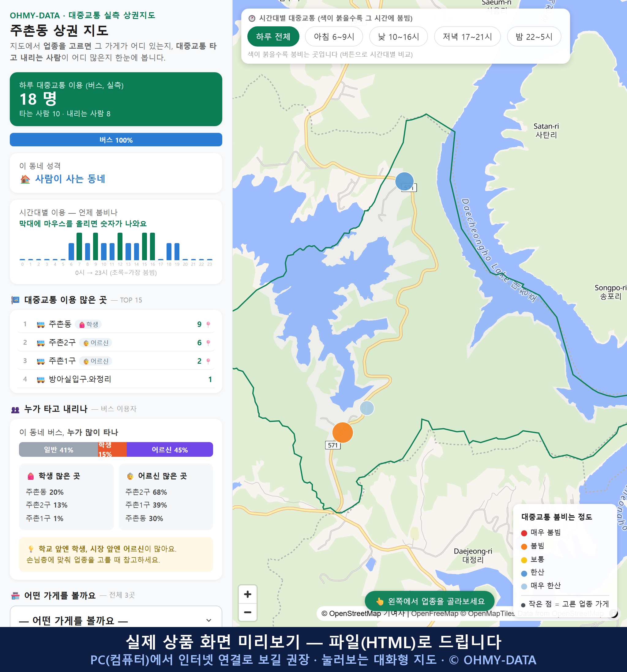
Task: Click the 매우 붐빔 red legend dot
Action: (x=524, y=533)
